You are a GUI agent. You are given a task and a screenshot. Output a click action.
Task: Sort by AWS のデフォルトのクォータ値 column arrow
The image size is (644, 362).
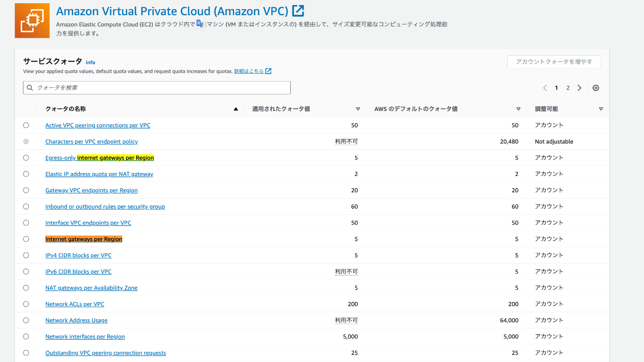(518, 109)
